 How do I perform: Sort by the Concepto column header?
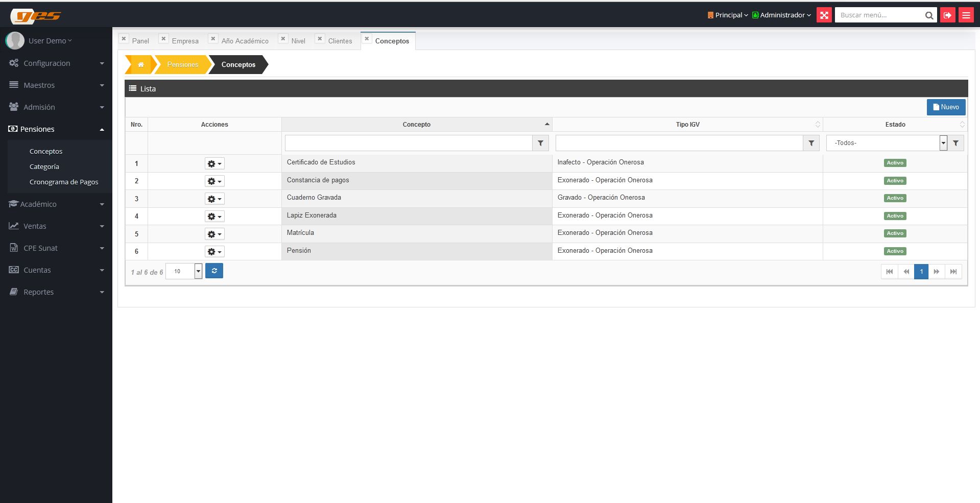417,125
